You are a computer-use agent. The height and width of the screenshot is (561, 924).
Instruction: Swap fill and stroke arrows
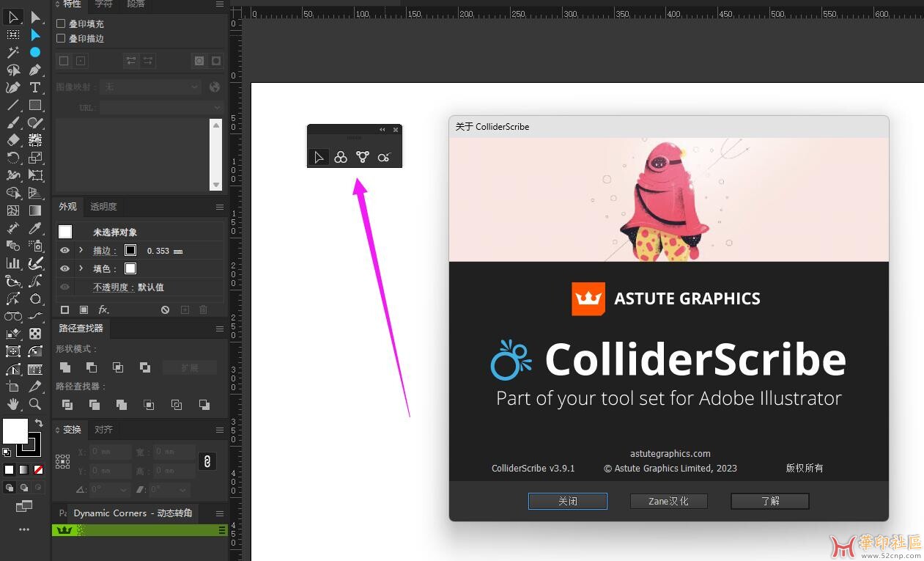39,423
